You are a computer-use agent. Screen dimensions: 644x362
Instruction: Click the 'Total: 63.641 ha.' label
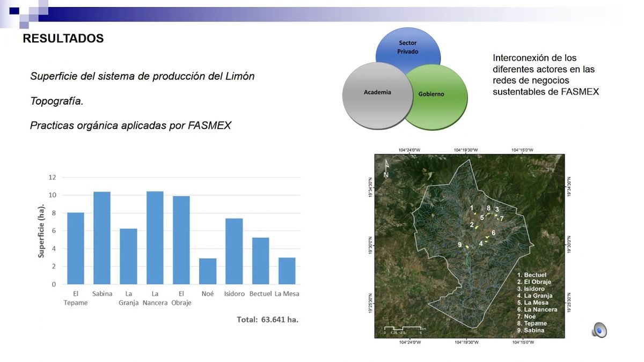pyautogui.click(x=267, y=319)
